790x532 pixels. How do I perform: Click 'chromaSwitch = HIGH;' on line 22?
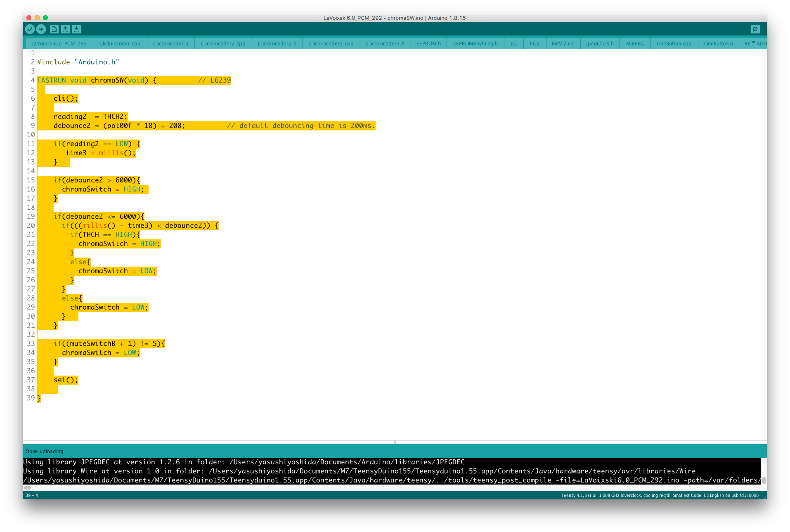119,244
